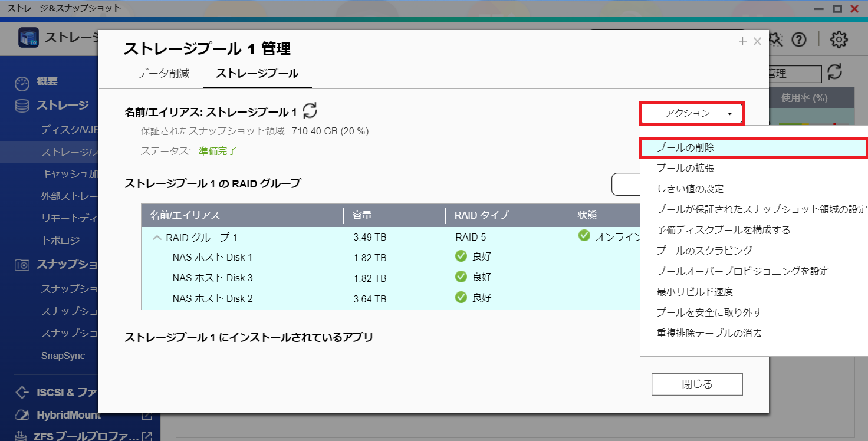
Task: Switch to the データ削減 tab
Action: [163, 74]
